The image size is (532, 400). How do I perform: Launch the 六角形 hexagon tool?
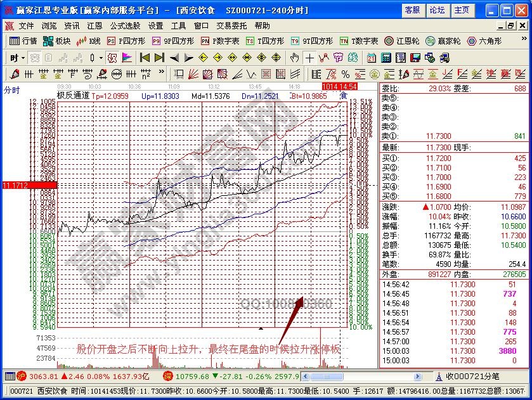point(484,41)
